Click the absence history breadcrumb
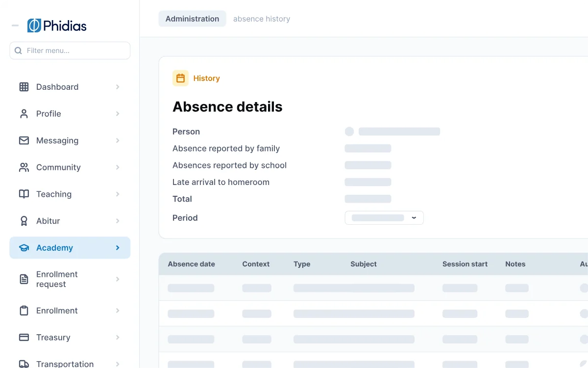Viewport: 588px width, 368px height. tap(262, 19)
